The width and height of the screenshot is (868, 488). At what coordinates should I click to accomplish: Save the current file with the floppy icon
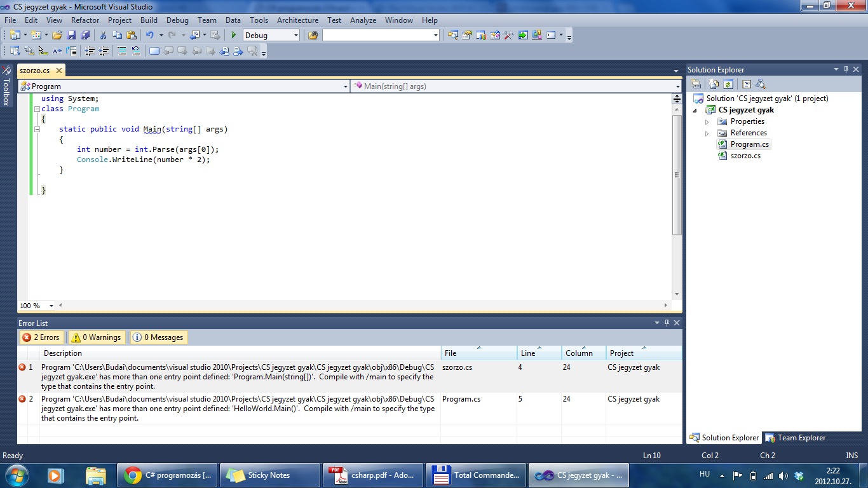coord(71,36)
